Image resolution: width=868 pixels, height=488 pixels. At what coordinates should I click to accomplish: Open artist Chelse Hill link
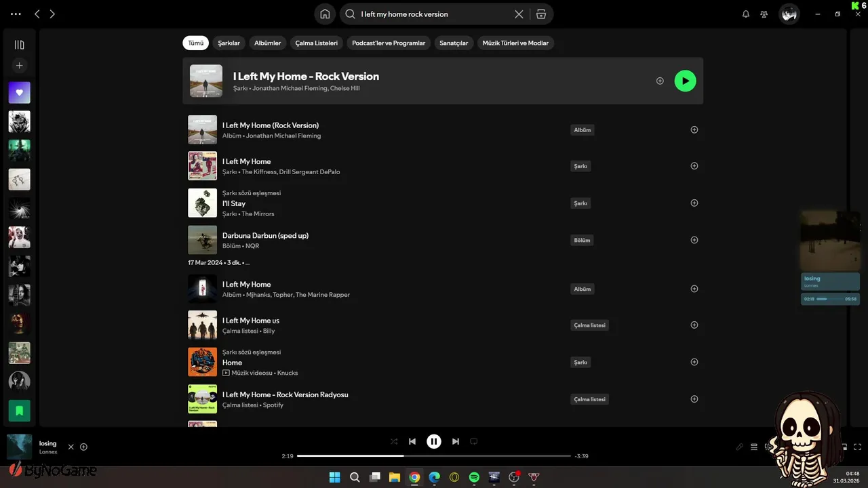[344, 88]
